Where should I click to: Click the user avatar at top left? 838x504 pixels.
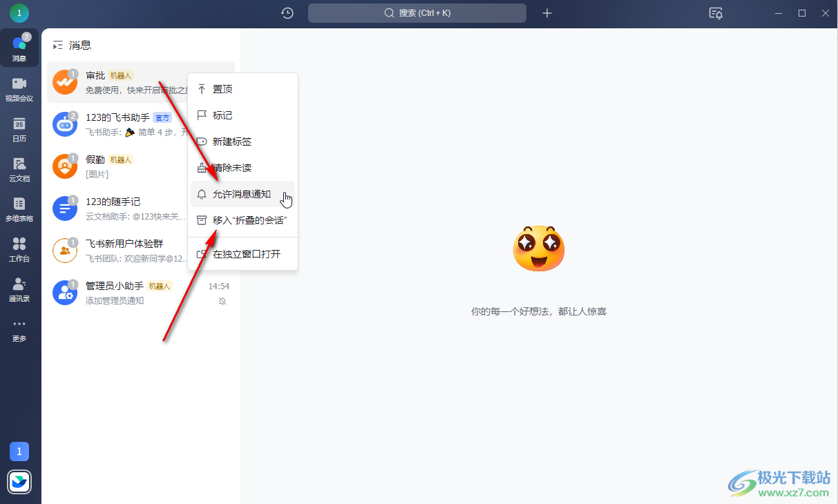(19, 12)
